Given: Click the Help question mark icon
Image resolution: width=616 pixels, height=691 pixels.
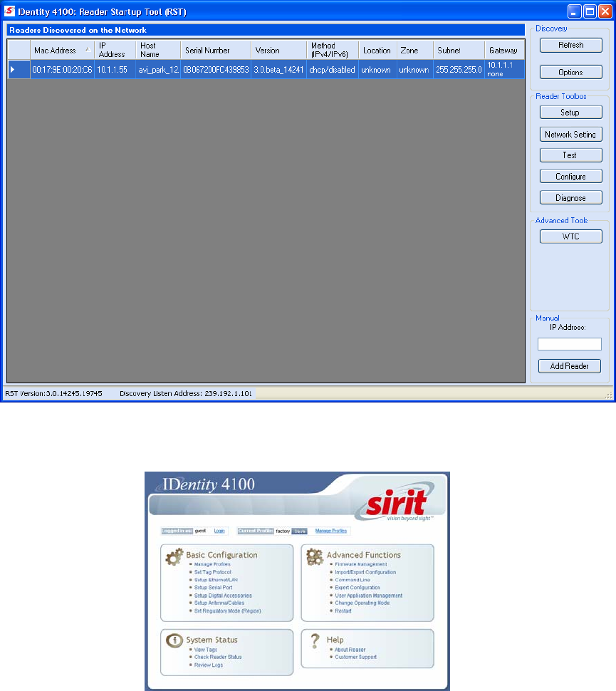Looking at the screenshot, I should (315, 640).
